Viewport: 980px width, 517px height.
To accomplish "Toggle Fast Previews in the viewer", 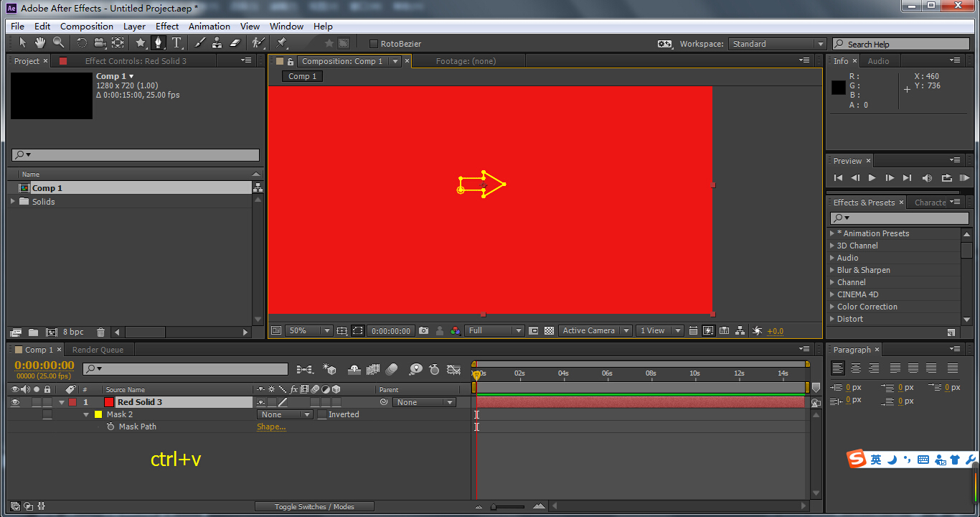I will (x=708, y=331).
